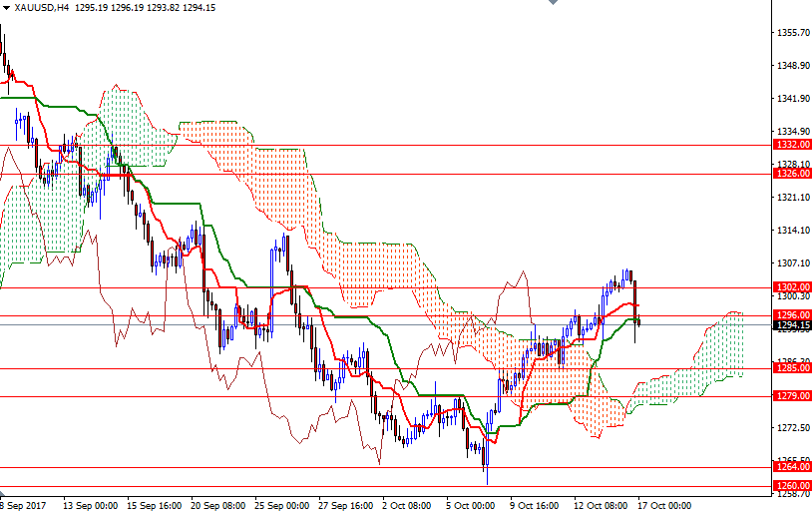This screenshot has height=513, width=812.
Task: Select the 1332.00 red price label
Action: pos(791,145)
